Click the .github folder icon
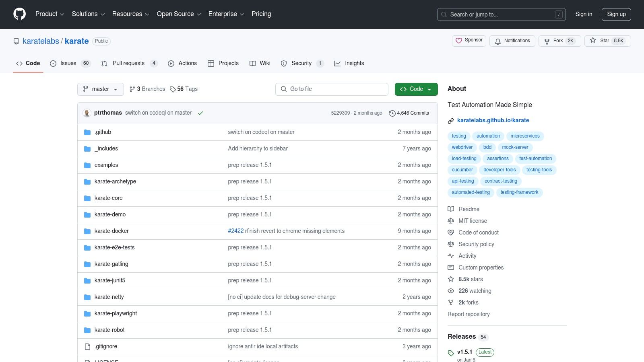Image resolution: width=644 pixels, height=362 pixels. (87, 132)
